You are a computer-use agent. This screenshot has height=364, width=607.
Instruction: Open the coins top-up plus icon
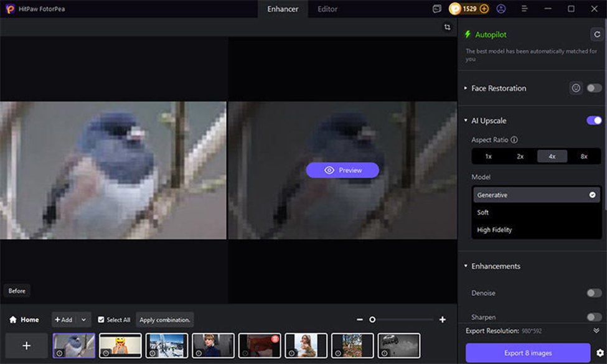point(483,9)
